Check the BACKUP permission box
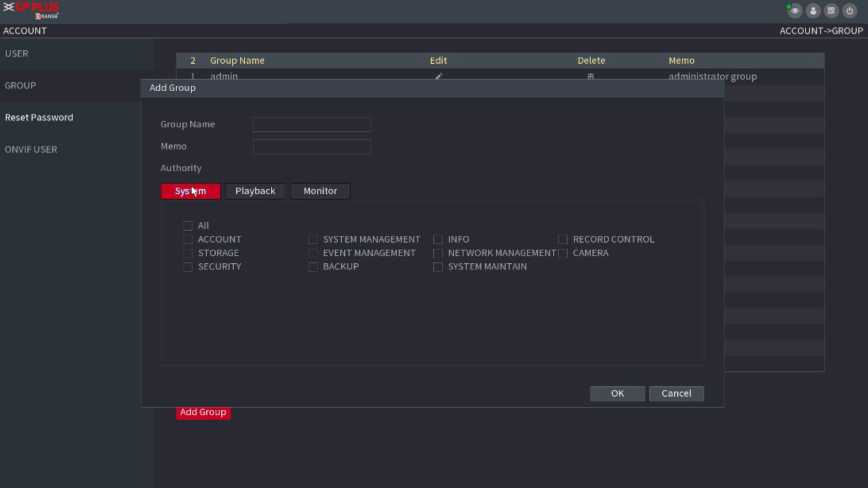The image size is (868, 488). point(313,267)
